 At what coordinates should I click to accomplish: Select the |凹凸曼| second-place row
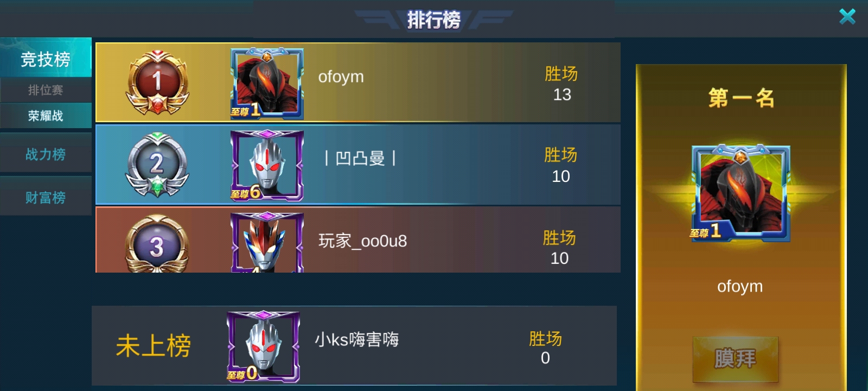[358, 165]
